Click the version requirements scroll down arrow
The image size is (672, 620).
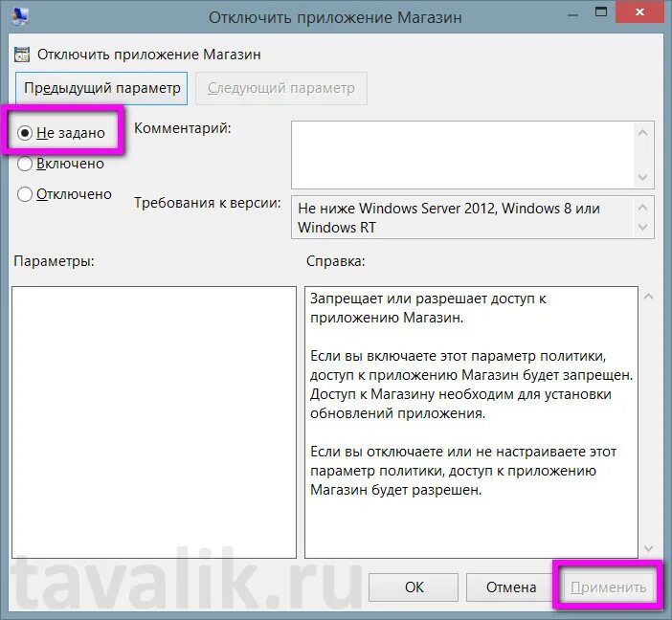tap(642, 227)
